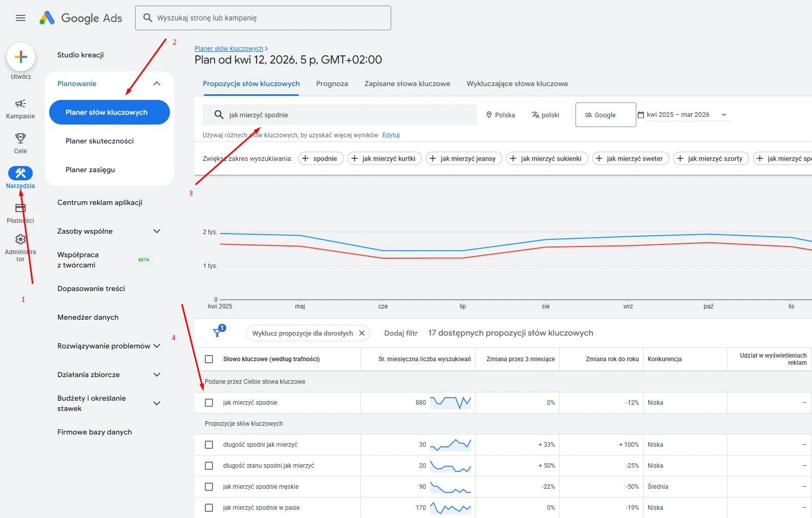This screenshot has width=812, height=518.
Task: Click the Polska location pin
Action: 489,115
